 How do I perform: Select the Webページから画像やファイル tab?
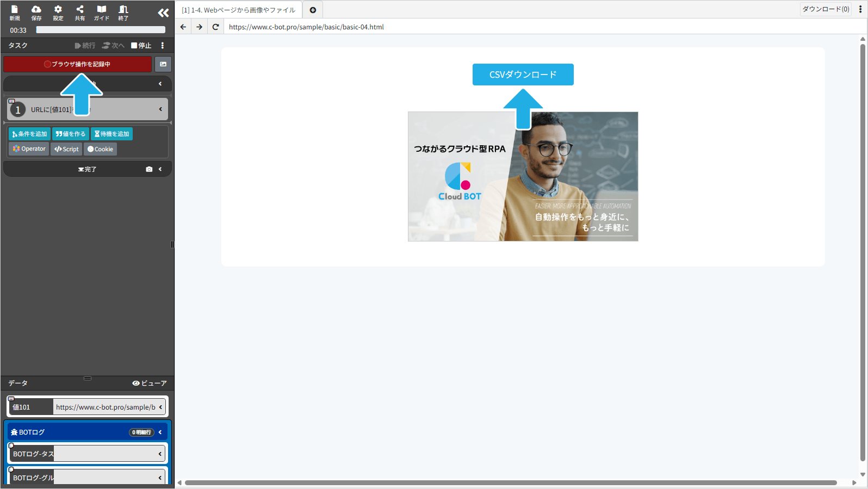[x=239, y=10]
